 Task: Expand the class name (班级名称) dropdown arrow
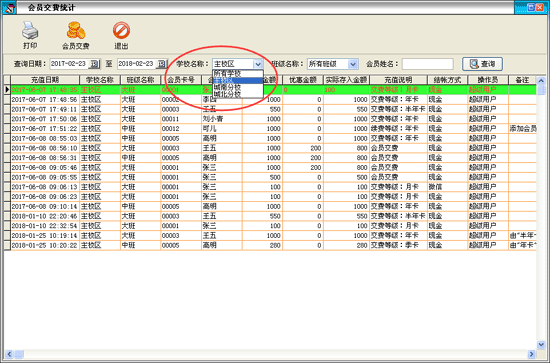tap(353, 64)
